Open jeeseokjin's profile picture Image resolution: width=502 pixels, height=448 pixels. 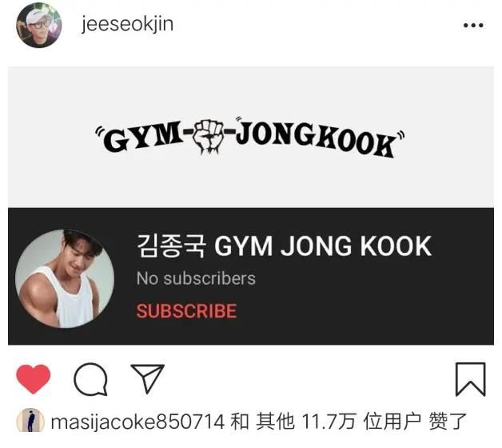tap(39, 25)
